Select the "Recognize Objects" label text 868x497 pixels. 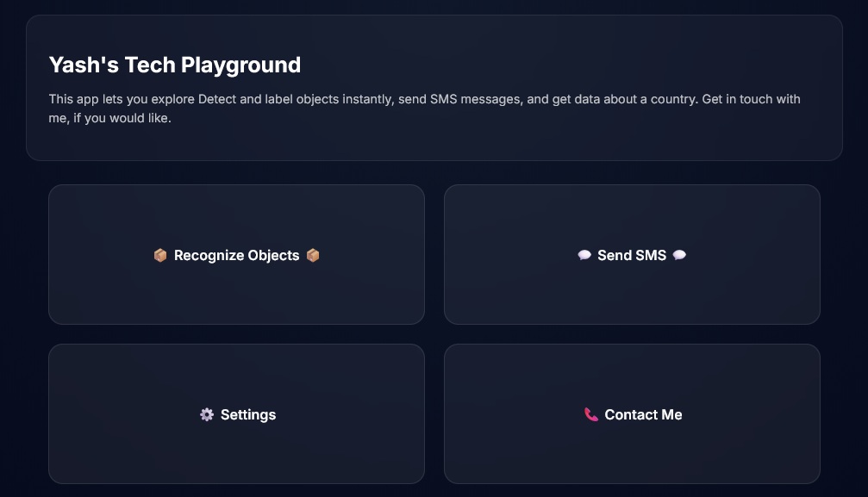pos(236,256)
